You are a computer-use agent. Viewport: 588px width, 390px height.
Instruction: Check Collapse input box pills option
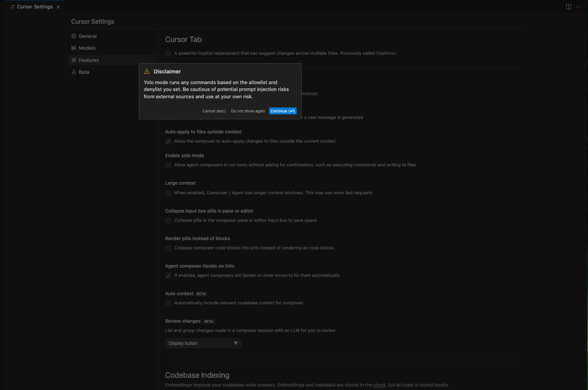tap(168, 221)
